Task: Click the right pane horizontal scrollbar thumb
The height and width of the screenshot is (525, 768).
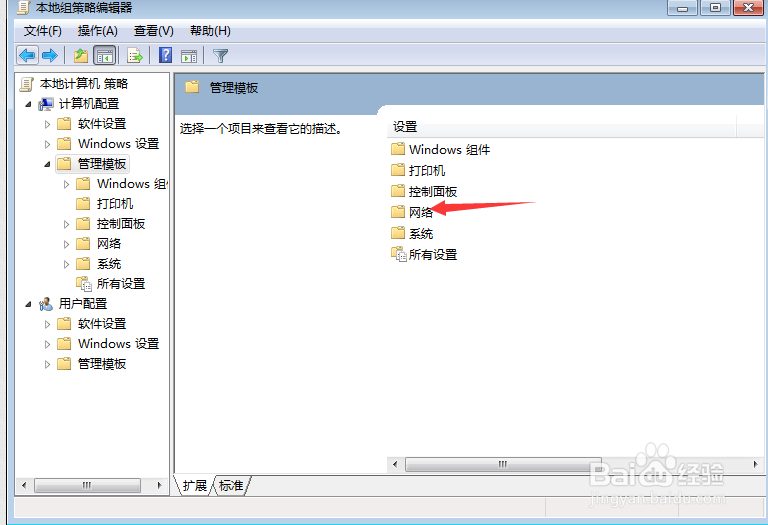Action: 503,464
